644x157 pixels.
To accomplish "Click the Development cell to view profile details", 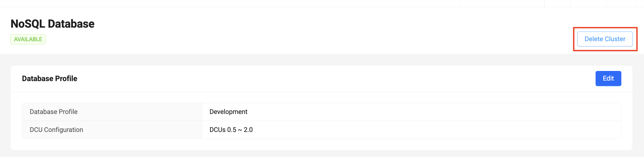I will point(228,112).
